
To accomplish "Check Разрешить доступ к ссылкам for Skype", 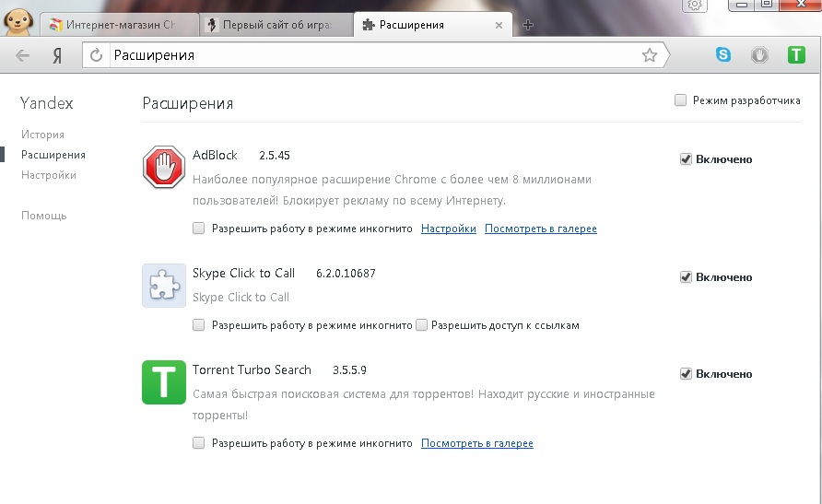I will coord(421,325).
